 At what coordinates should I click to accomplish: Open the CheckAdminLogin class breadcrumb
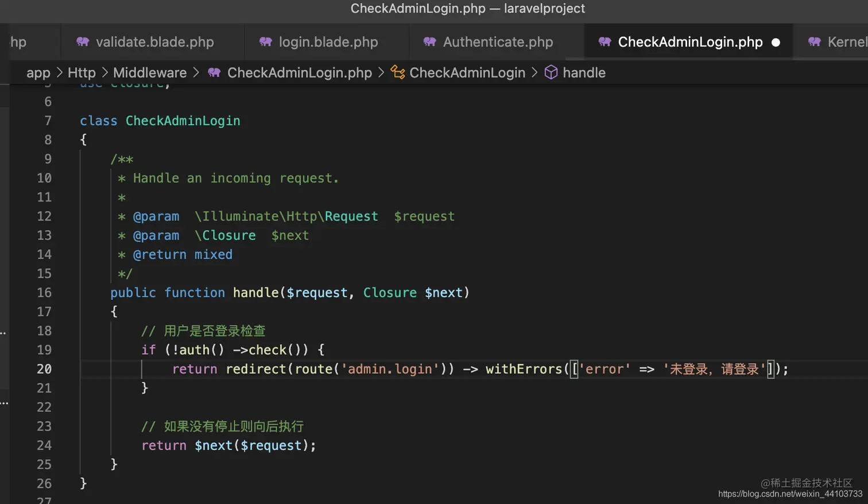pos(467,73)
